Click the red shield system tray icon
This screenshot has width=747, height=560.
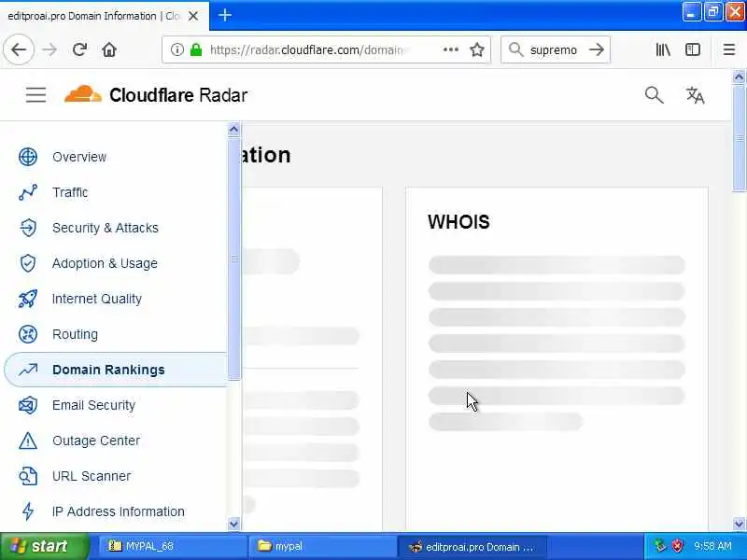tap(677, 546)
